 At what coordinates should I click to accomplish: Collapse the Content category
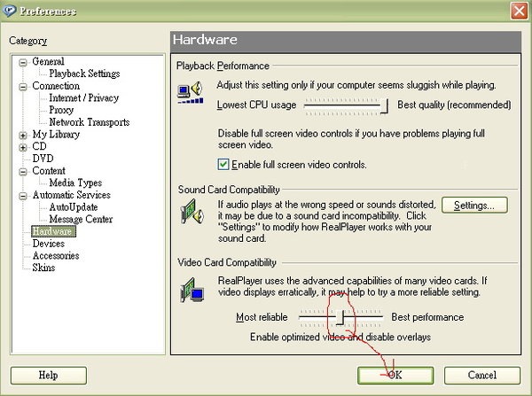pos(23,172)
